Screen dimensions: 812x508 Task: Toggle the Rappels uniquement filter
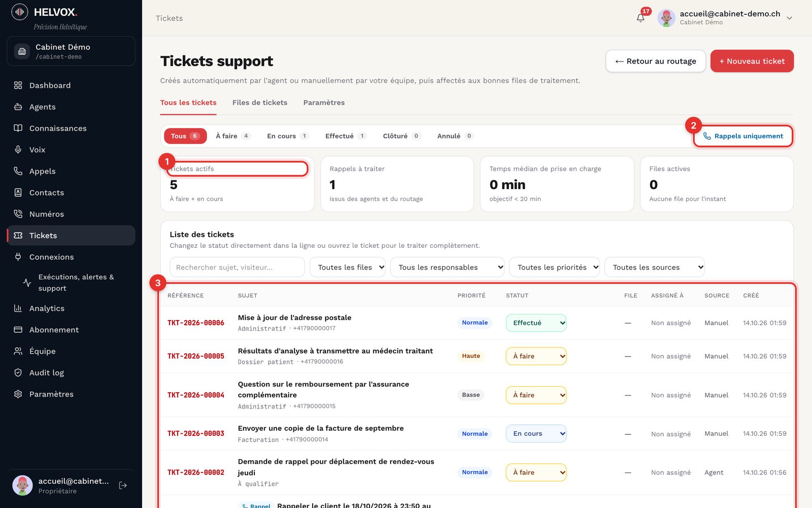tap(743, 136)
